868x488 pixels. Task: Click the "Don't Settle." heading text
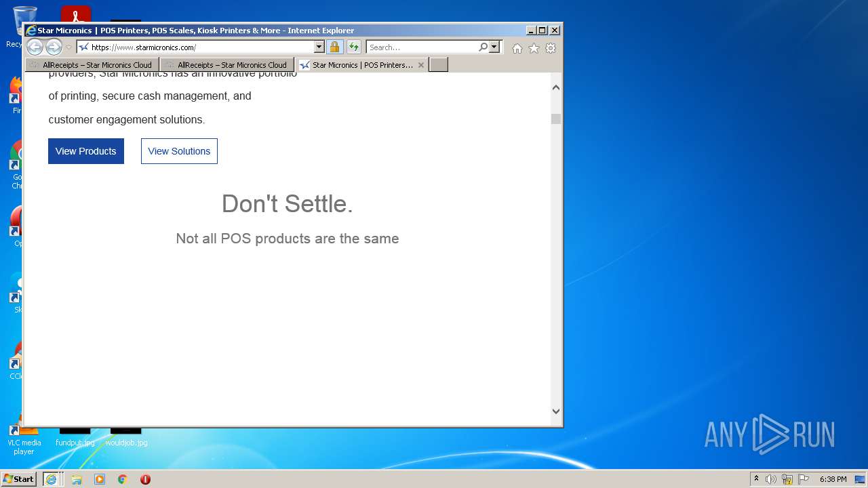(x=288, y=204)
